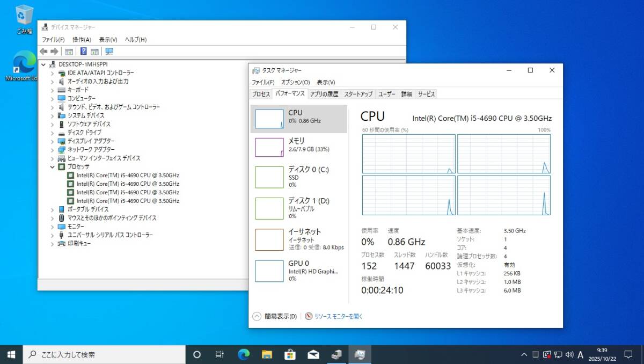
Task: Click the scan for hardware changes monitor icon
Action: coord(109,52)
